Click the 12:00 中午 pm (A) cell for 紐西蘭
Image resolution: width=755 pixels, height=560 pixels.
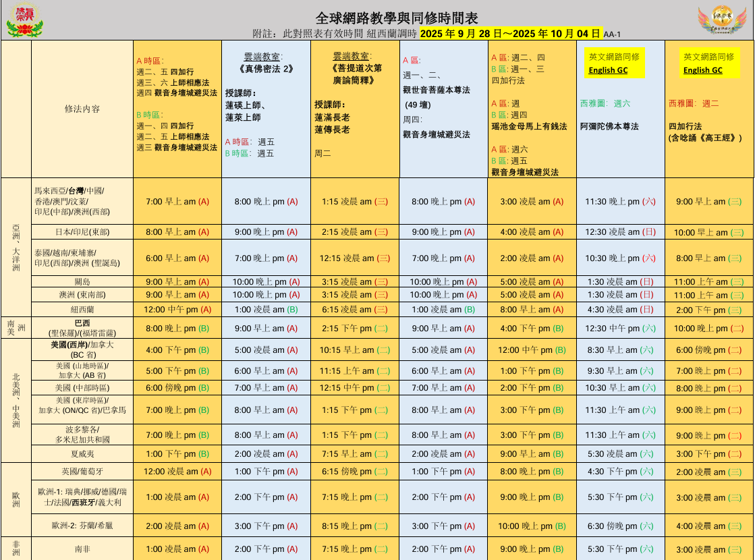pos(178,310)
